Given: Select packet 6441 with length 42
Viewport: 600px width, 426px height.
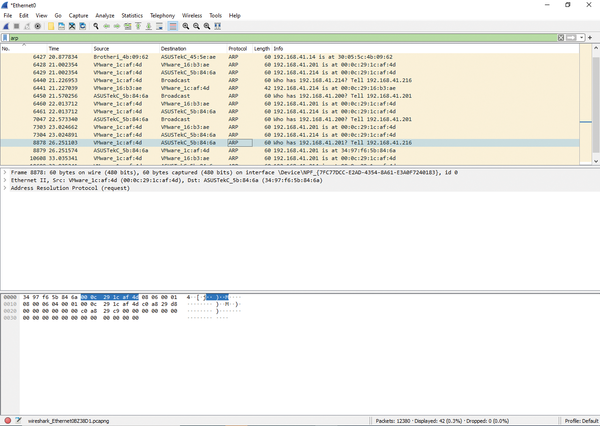Looking at the screenshot, I should [290, 88].
